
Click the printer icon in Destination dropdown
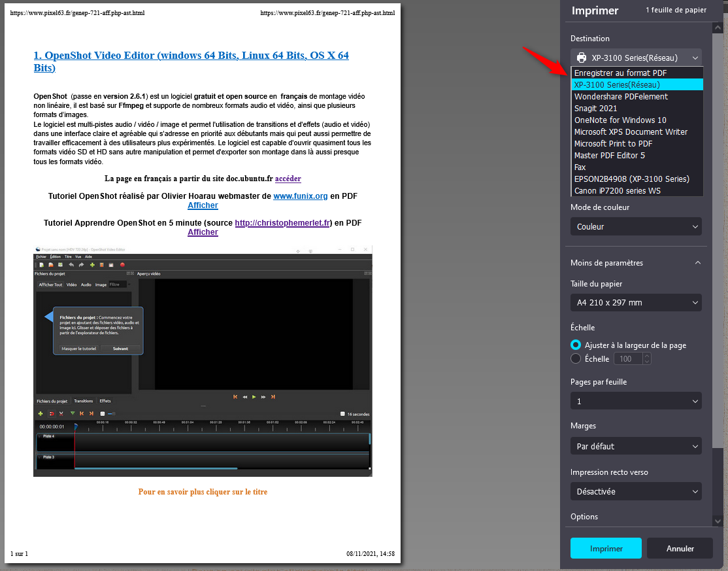tap(581, 58)
